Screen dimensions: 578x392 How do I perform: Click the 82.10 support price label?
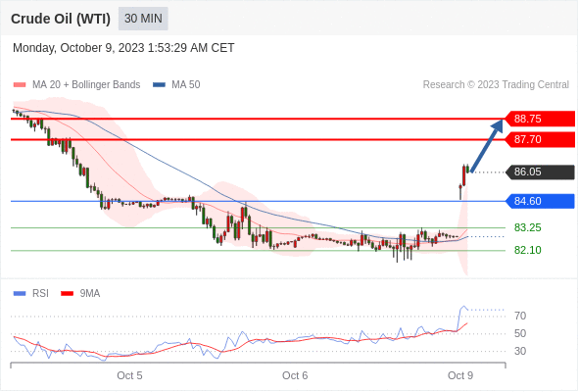coord(527,250)
